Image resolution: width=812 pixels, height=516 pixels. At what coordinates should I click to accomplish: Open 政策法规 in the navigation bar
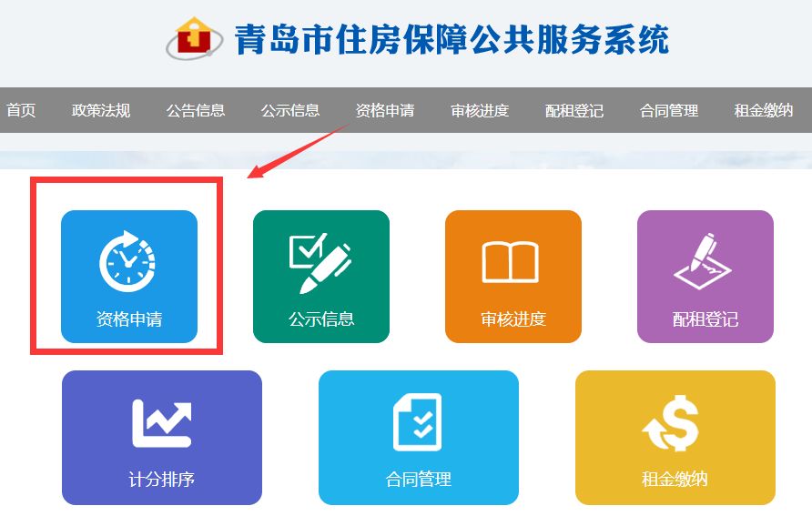tap(101, 110)
